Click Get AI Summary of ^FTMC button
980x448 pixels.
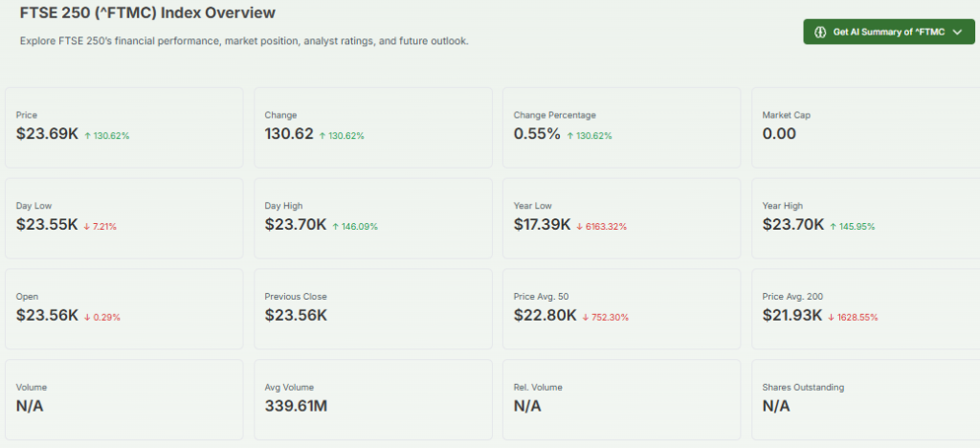[888, 32]
